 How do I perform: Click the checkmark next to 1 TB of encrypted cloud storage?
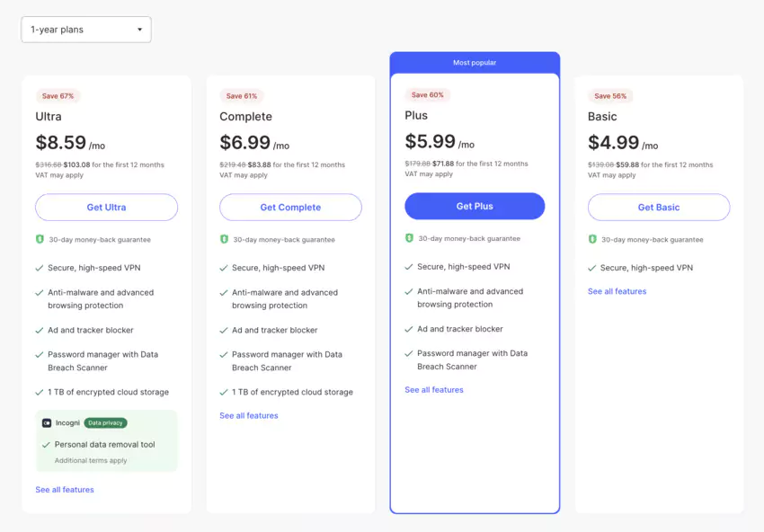click(40, 391)
